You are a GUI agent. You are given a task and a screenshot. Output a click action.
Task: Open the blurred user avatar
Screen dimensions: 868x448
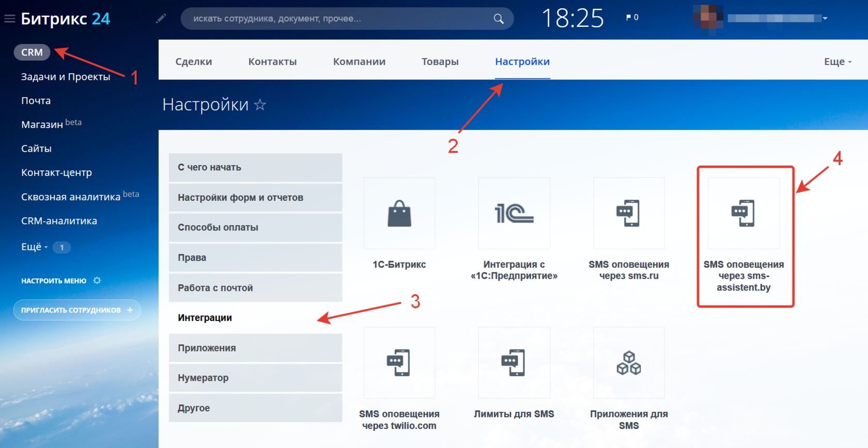click(x=708, y=17)
